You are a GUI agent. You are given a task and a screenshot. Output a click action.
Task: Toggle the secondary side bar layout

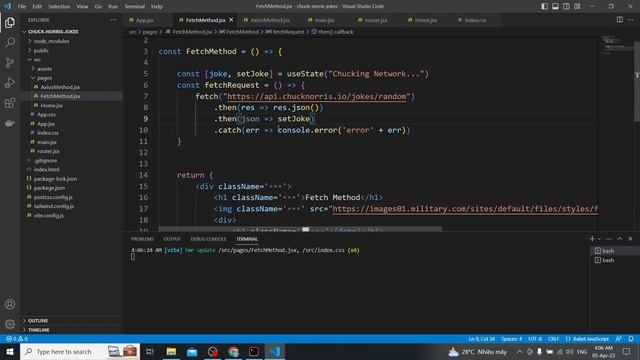point(566,6)
